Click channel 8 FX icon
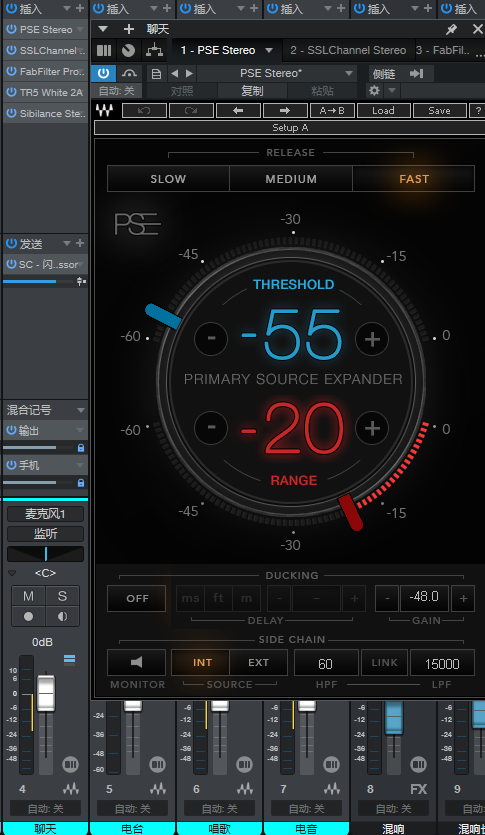This screenshot has height=835, width=485. pyautogui.click(x=418, y=789)
